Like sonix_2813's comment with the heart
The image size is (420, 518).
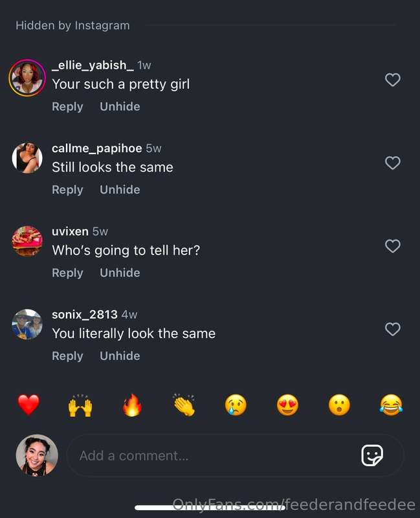pyautogui.click(x=393, y=329)
